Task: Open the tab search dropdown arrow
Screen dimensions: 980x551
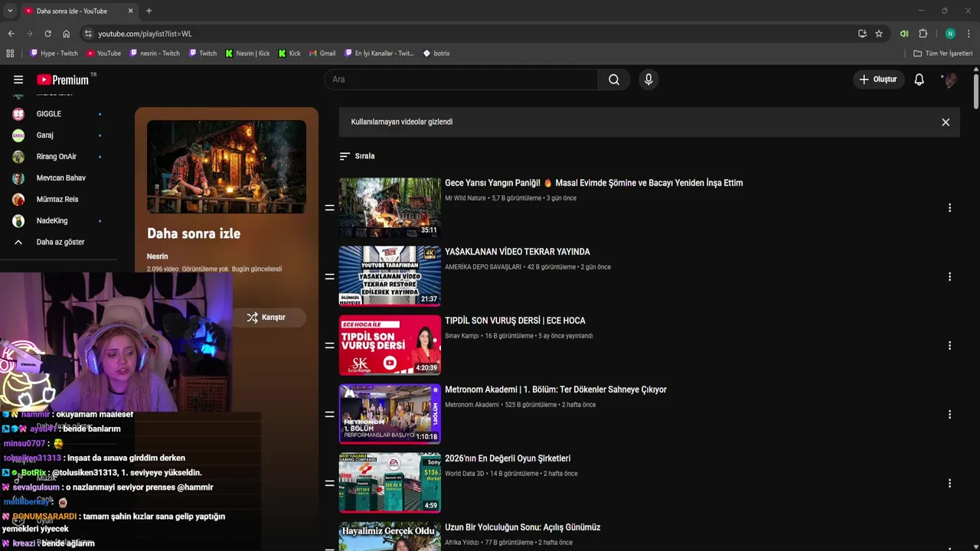Action: [x=10, y=11]
